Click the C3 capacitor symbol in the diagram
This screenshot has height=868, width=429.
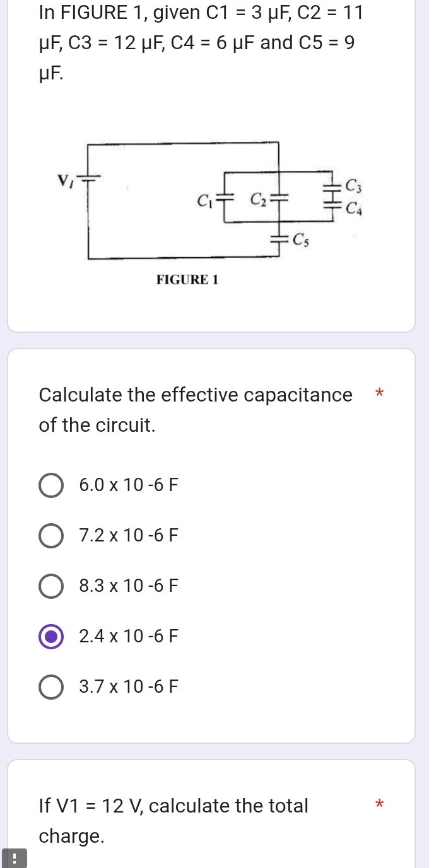[330, 185]
